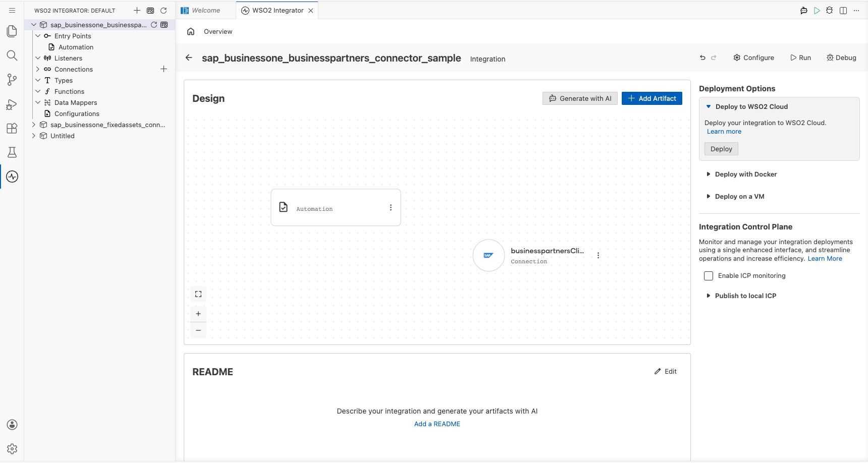This screenshot has height=463, width=868.
Task: Select Configurations in the project tree
Action: [77, 113]
